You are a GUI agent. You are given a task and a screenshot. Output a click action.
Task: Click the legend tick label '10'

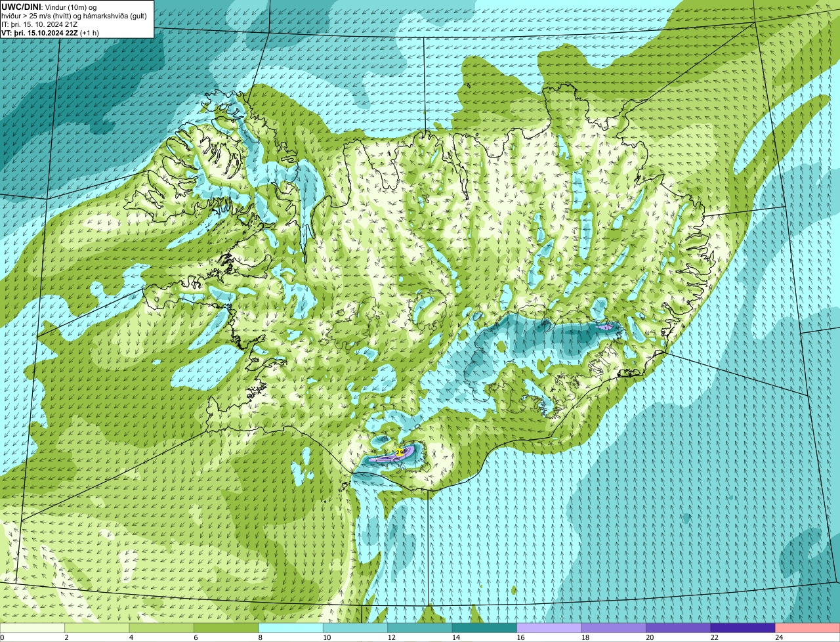(327, 637)
